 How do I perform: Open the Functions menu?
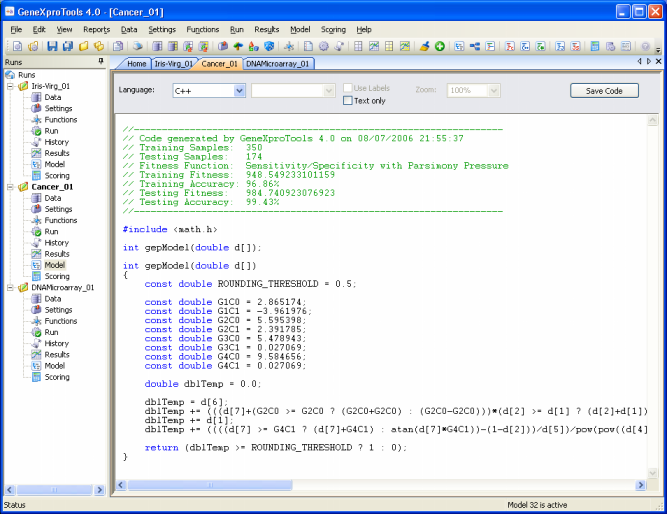(x=202, y=29)
